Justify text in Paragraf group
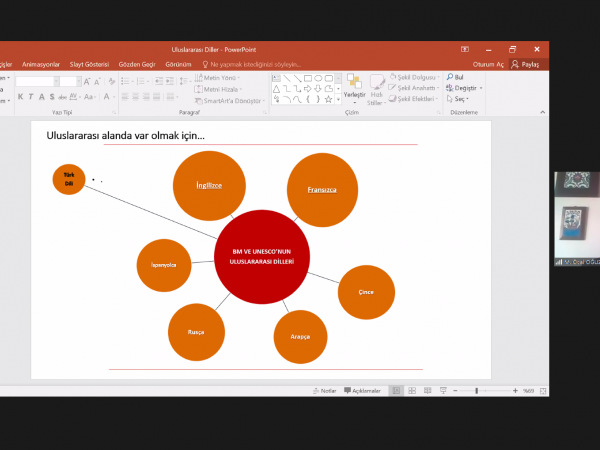Image resolution: width=600 pixels, height=450 pixels. 157,97
